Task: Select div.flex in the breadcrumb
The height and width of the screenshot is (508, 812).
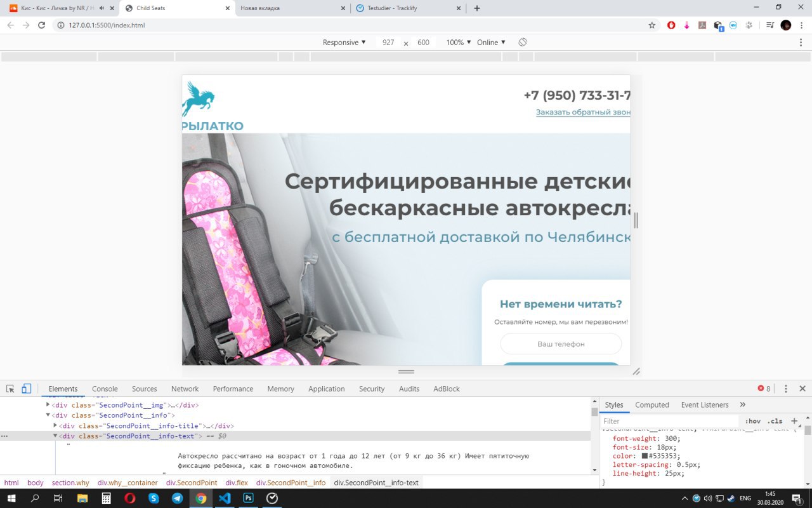Action: [237, 483]
